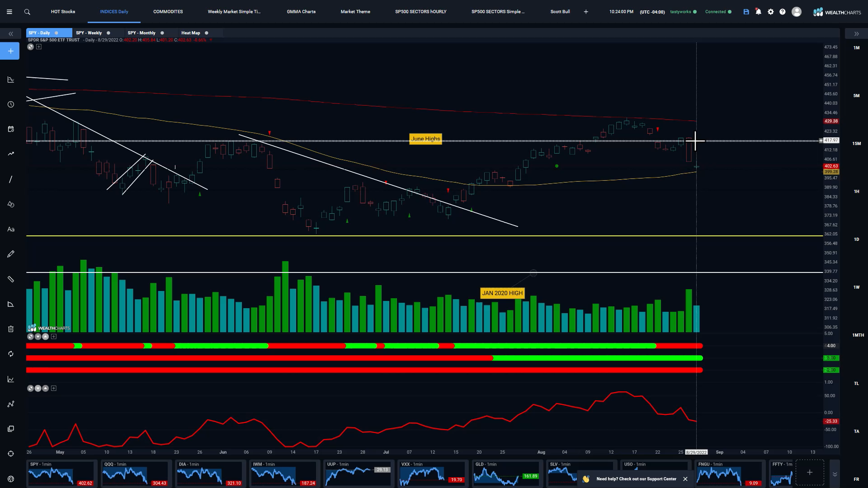Click the June Highs yellow label
The image size is (868, 488).
coord(425,139)
